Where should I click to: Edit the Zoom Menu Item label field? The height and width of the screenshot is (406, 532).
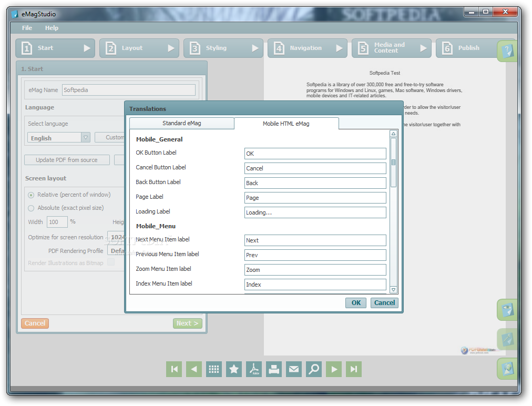click(x=315, y=270)
